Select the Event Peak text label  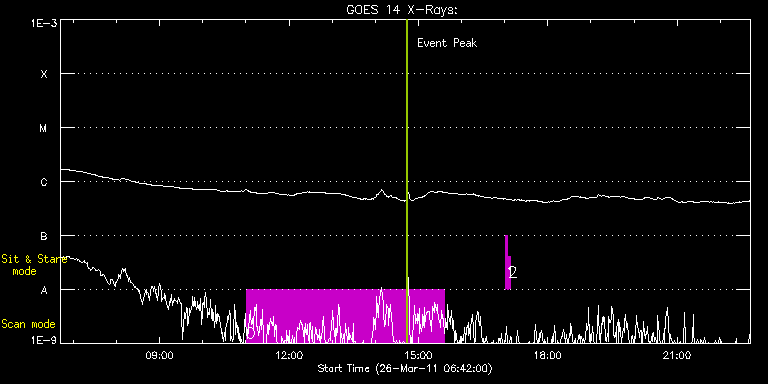click(447, 43)
